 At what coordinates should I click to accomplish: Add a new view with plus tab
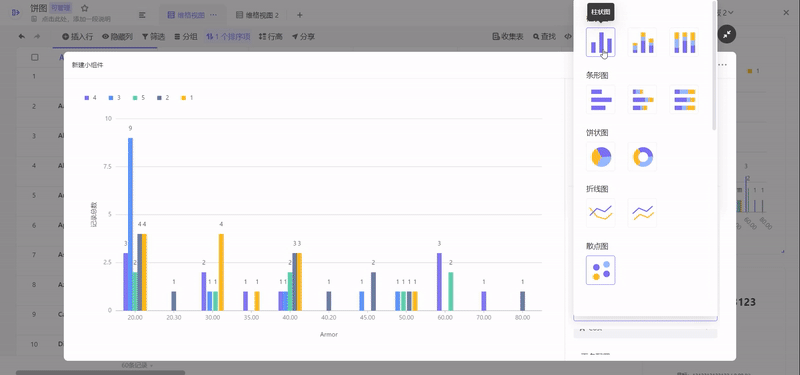[299, 15]
